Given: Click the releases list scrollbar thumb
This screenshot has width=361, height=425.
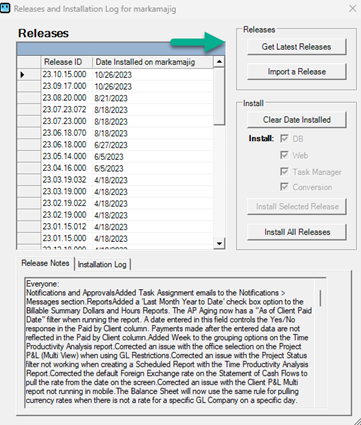Looking at the screenshot, I should click(x=219, y=96).
